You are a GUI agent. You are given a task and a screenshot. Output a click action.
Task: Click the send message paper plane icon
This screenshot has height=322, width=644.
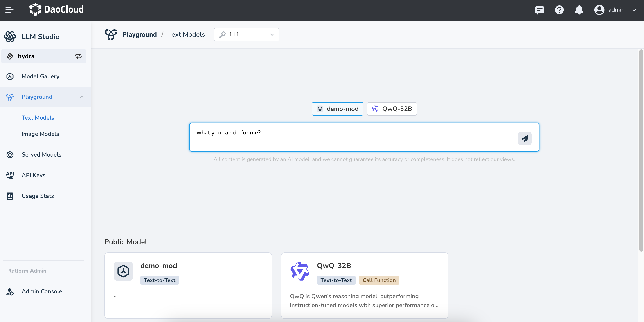click(x=525, y=138)
